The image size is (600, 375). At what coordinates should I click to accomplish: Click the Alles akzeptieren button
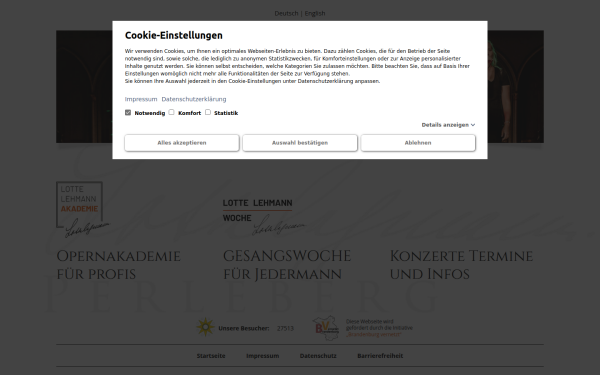click(182, 143)
